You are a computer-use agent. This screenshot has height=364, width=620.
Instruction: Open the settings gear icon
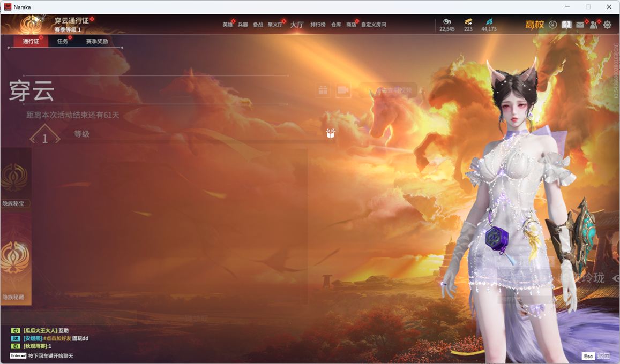[607, 25]
